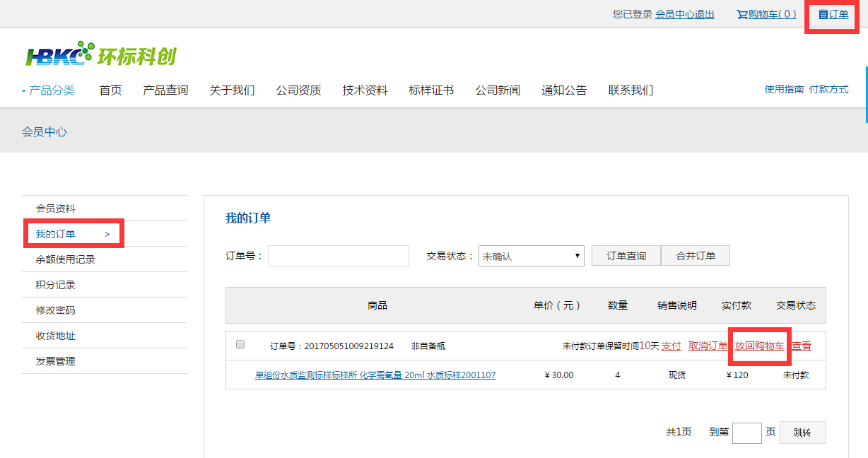Click the 合并订单 button
868x458 pixels.
click(x=696, y=256)
